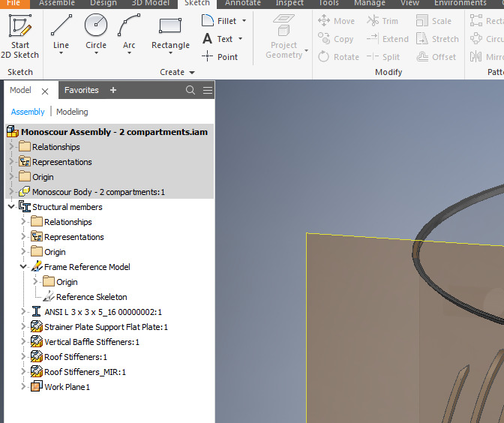Choose the Fillet tool
Image resolution: width=504 pixels, height=423 pixels.
tap(220, 21)
